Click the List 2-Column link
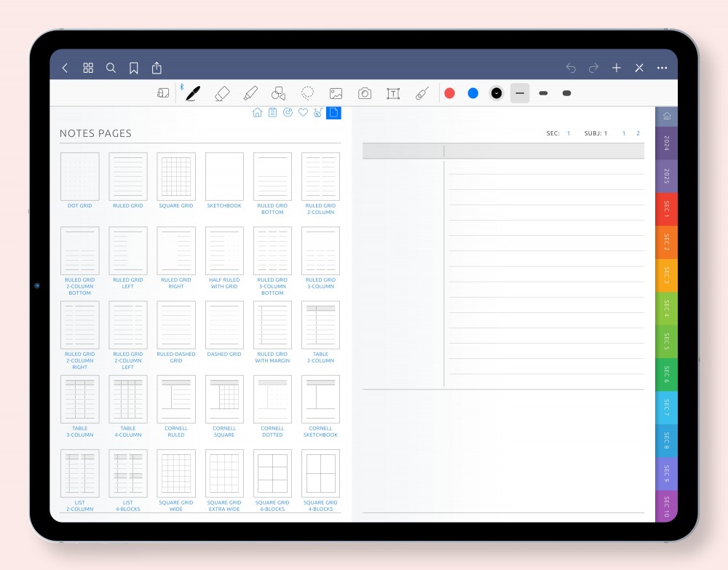The width and height of the screenshot is (728, 570). point(80,506)
